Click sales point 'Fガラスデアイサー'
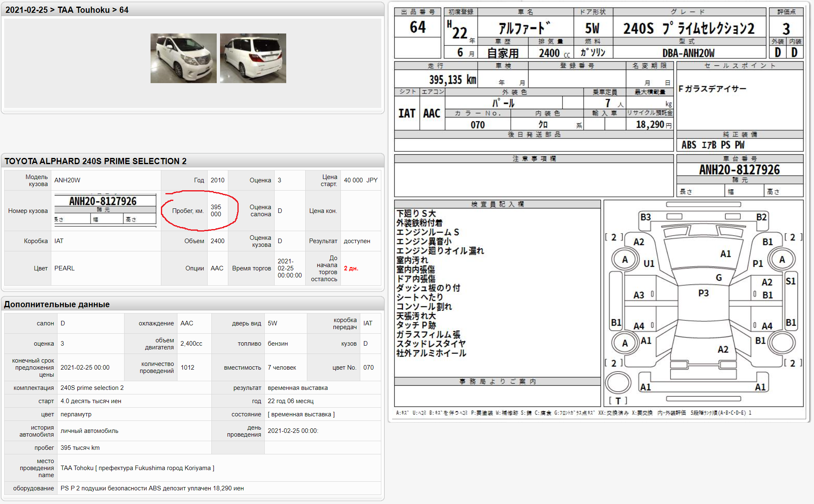The image size is (814, 504). 712,89
